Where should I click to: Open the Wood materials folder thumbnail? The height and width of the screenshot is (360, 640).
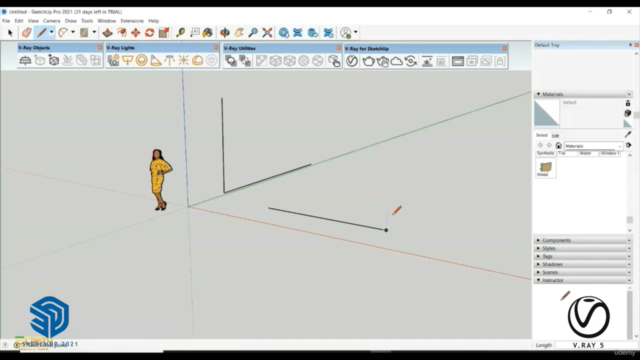[x=546, y=168]
